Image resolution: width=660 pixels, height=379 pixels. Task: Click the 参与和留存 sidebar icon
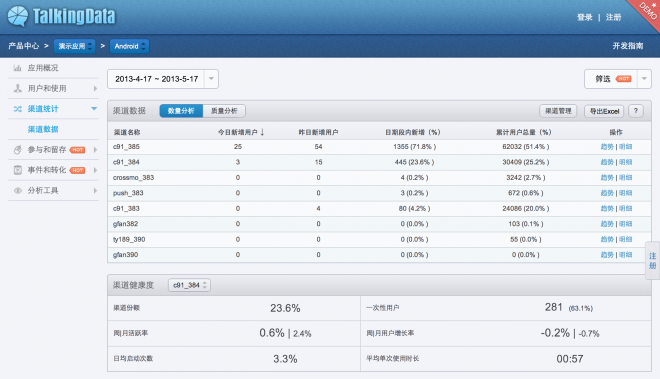[x=17, y=149]
